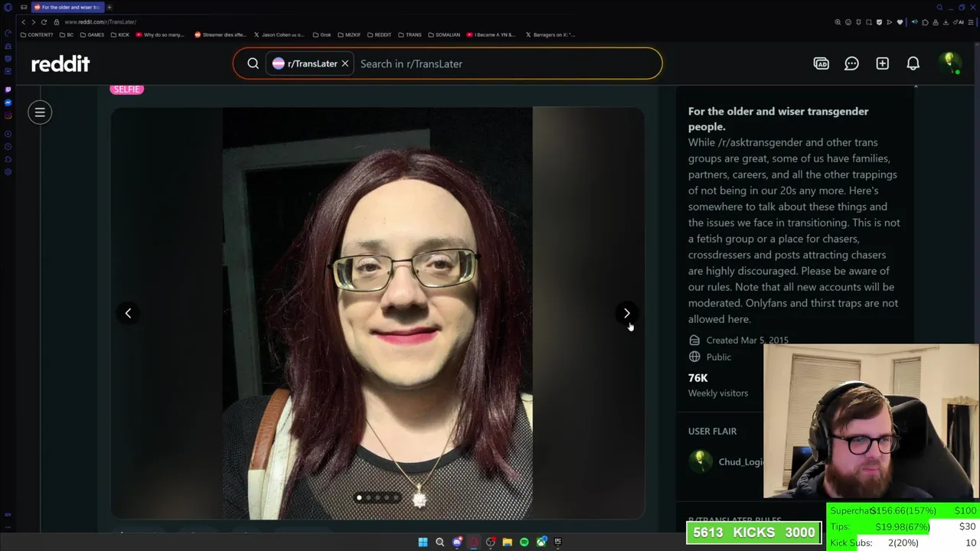Click the '76K' weekly visitors count
The width and height of the screenshot is (980, 551).
(697, 378)
